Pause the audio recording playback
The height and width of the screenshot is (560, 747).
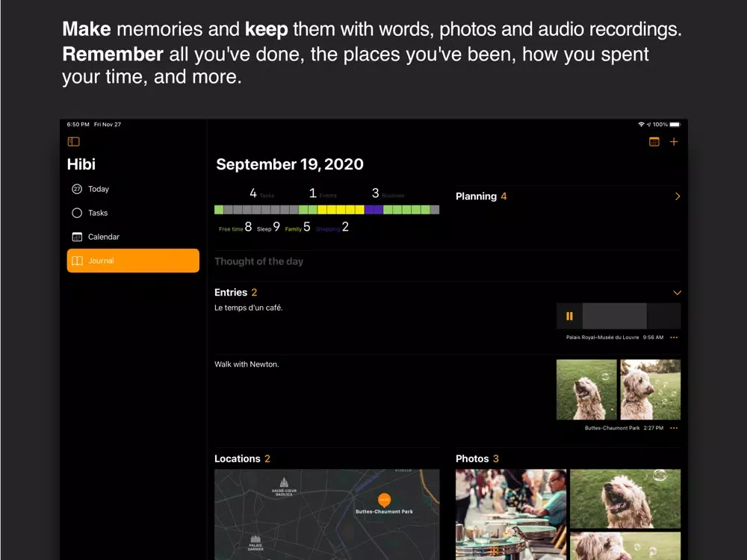(569, 316)
